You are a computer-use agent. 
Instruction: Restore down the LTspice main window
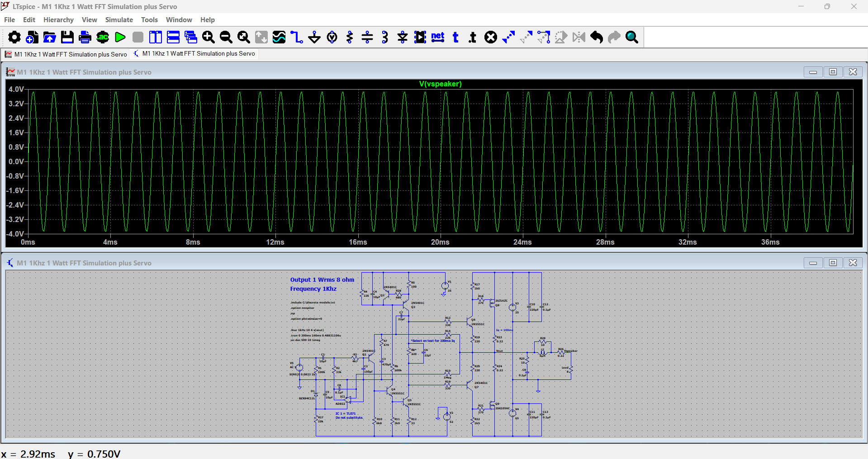[x=827, y=6]
